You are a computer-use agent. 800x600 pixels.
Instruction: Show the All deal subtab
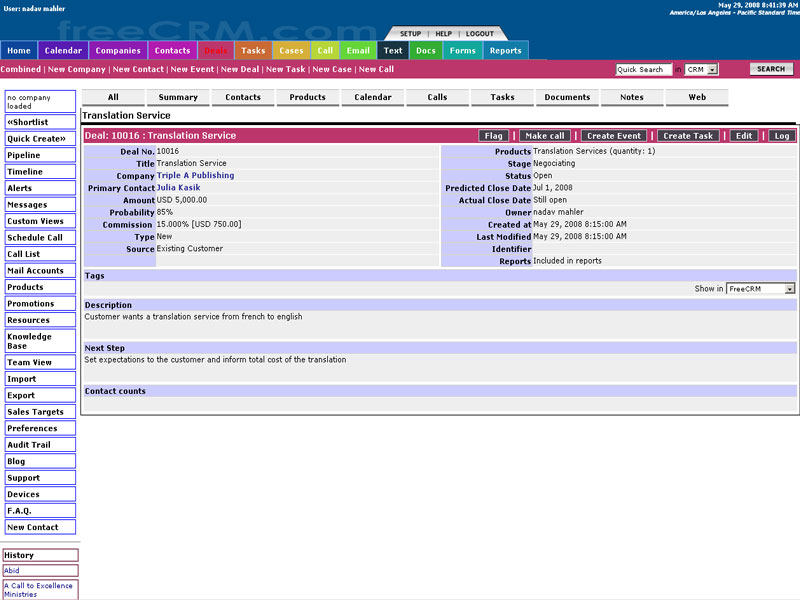[113, 97]
